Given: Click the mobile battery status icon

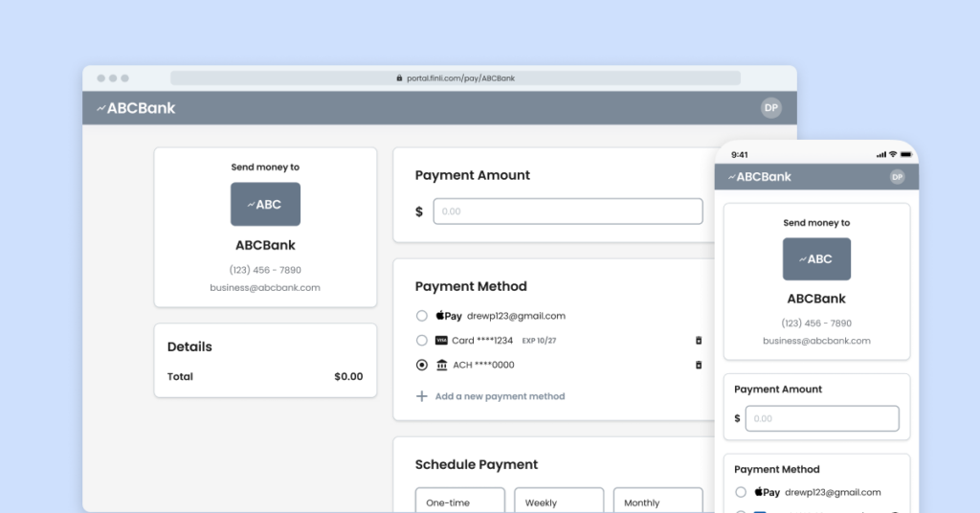Looking at the screenshot, I should coord(905,154).
